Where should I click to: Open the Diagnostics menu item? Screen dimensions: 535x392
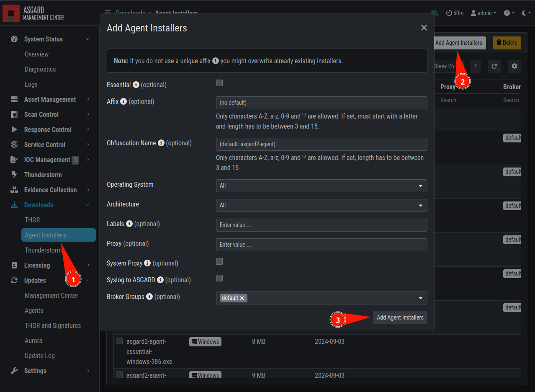click(40, 69)
